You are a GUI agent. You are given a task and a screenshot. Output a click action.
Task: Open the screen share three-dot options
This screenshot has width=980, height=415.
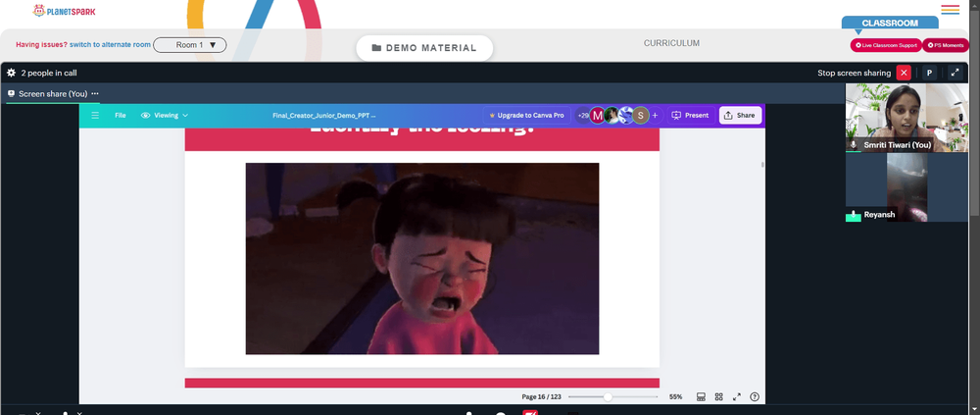pyautogui.click(x=95, y=94)
